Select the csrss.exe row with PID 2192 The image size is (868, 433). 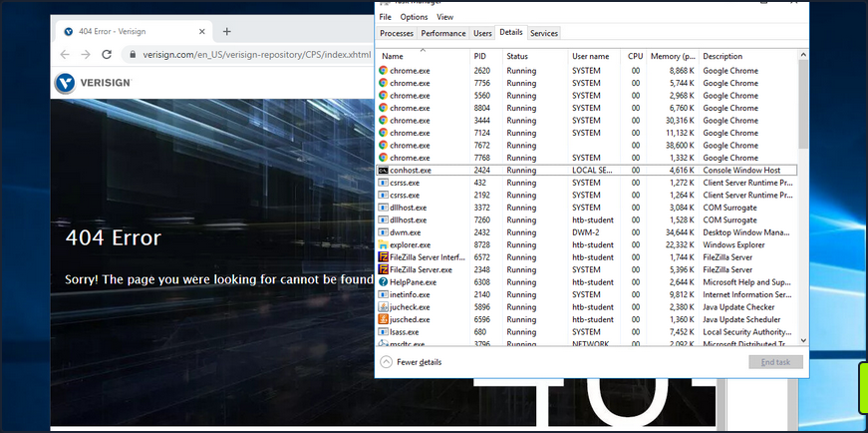(x=587, y=196)
